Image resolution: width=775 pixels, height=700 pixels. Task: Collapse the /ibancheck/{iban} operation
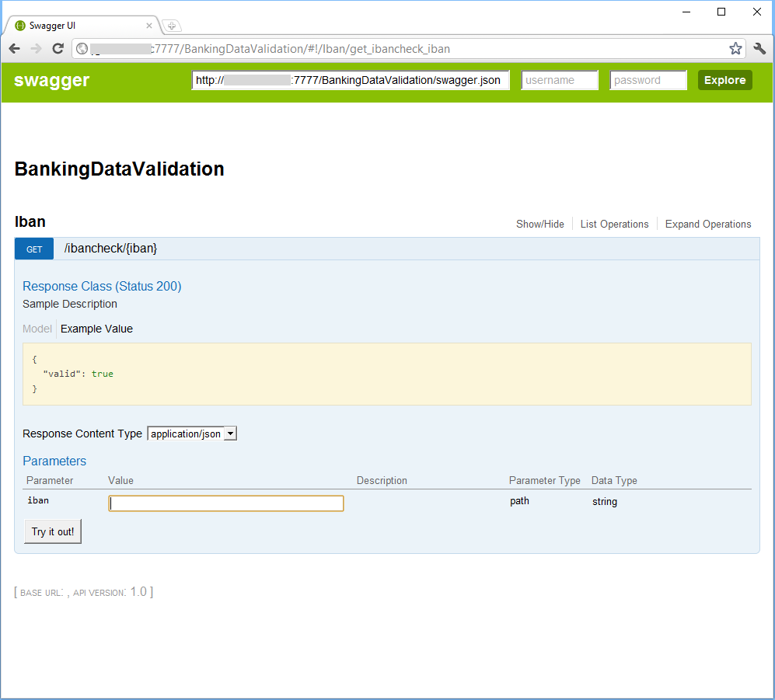click(x=110, y=249)
